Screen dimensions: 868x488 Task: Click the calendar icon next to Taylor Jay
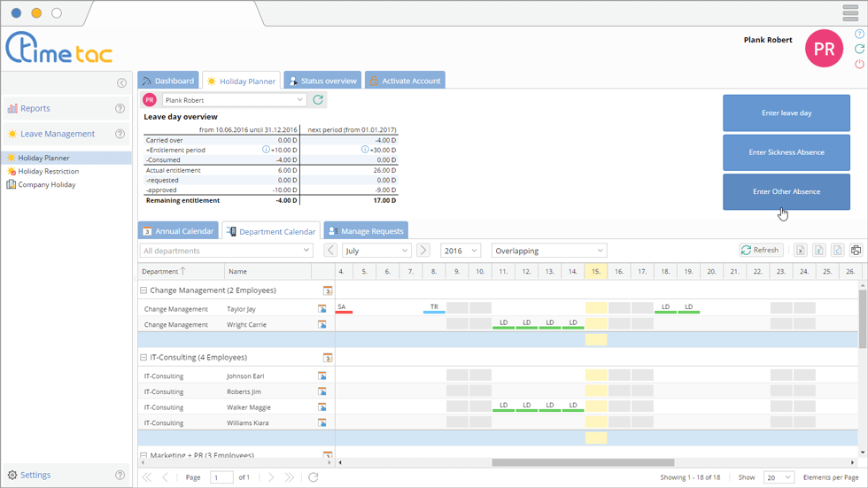322,309
